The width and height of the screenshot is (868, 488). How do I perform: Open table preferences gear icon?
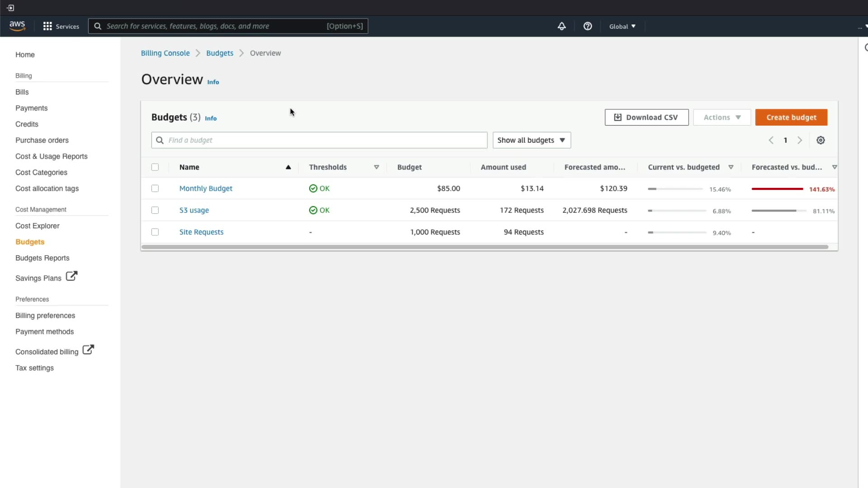(821, 140)
